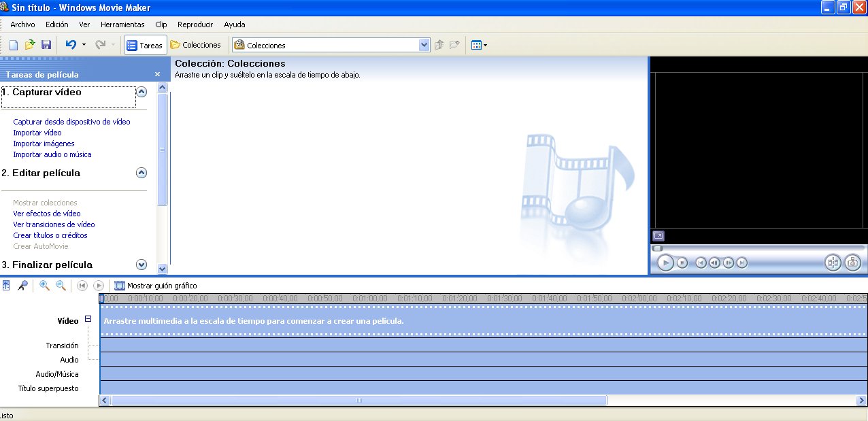Click the Importar imágenes link
The width and height of the screenshot is (868, 421).
44,144
